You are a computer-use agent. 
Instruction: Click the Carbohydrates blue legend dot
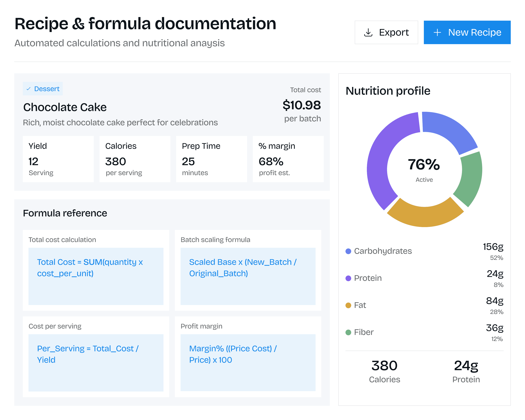(x=348, y=251)
